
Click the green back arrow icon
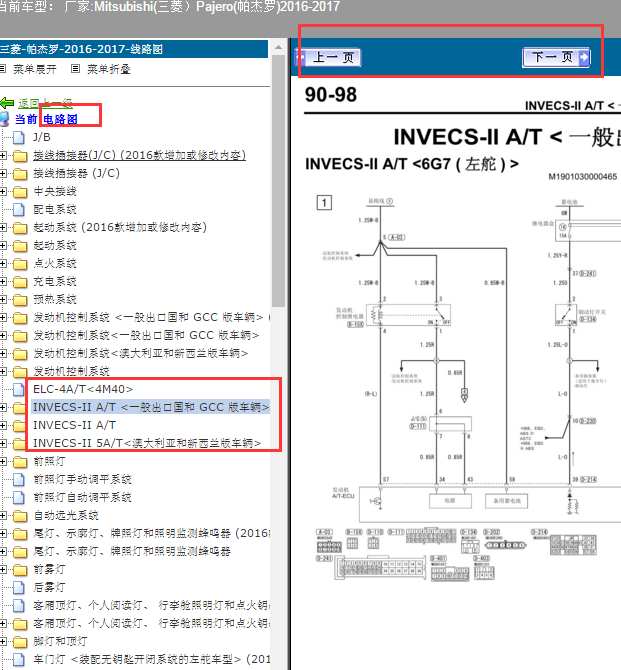coord(7,103)
